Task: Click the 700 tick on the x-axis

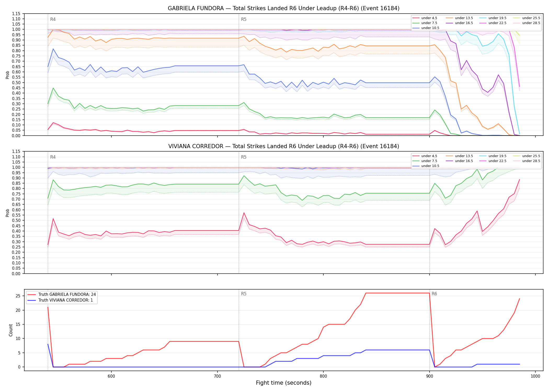Action: coord(218,376)
